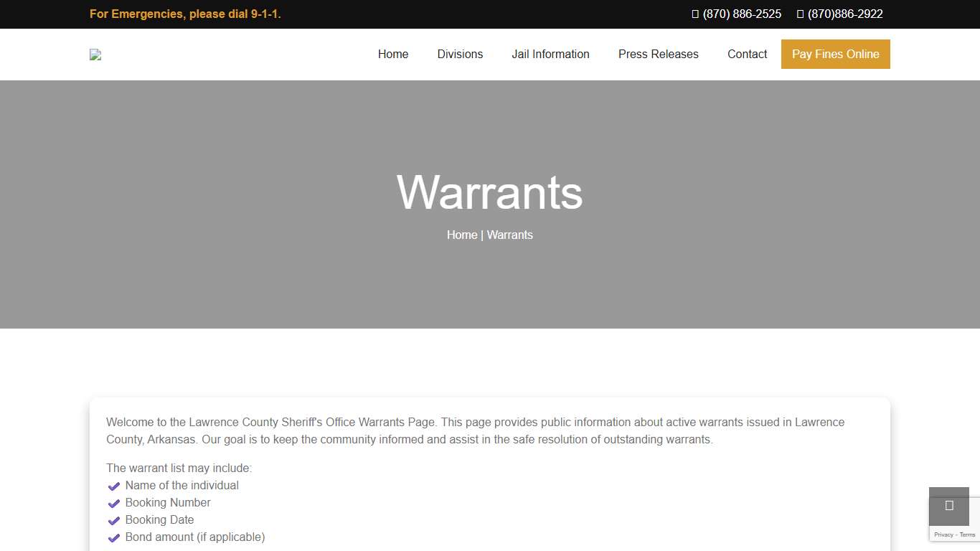Click the checkmark beside Bond amount
This screenshot has width=980, height=551.
tap(114, 537)
